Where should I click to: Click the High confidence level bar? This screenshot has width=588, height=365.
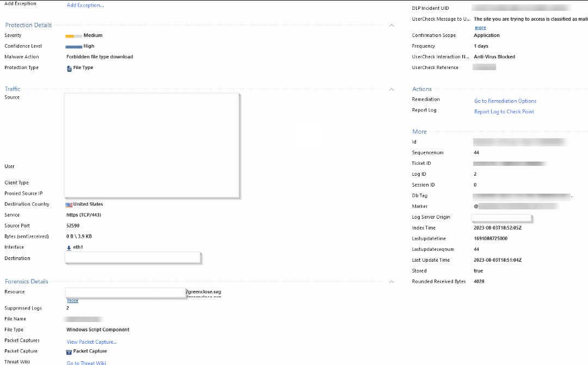coord(73,47)
